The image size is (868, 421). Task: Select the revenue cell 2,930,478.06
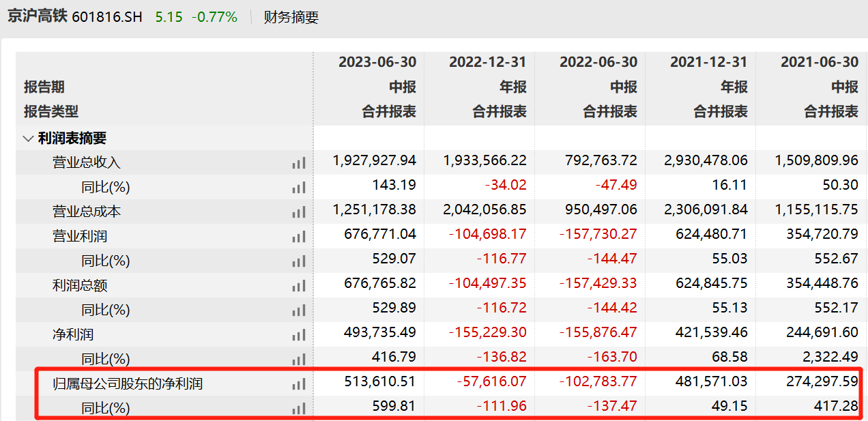pos(706,160)
